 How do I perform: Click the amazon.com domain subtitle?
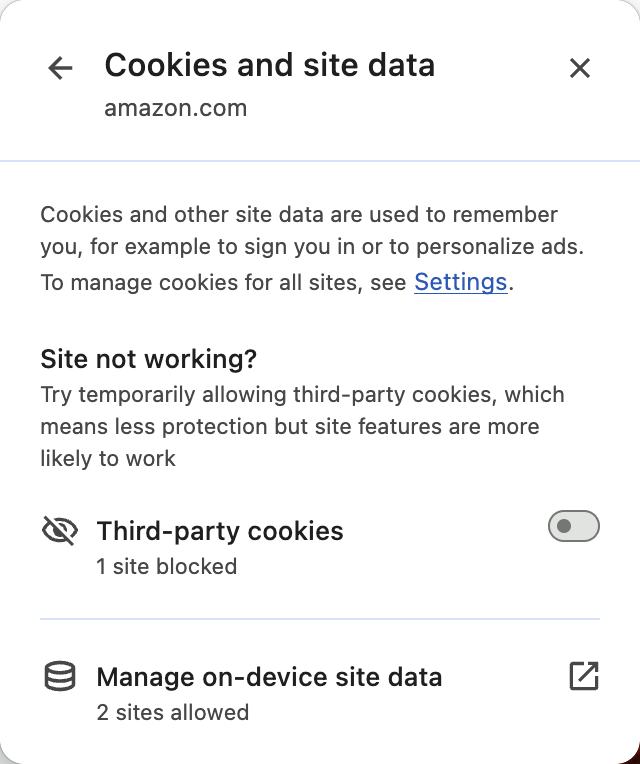pos(175,108)
